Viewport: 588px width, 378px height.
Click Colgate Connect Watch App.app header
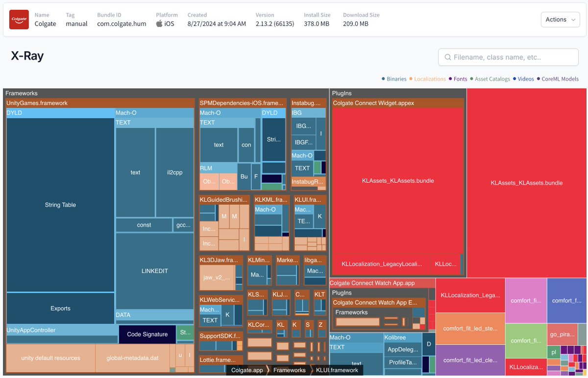tap(382, 283)
